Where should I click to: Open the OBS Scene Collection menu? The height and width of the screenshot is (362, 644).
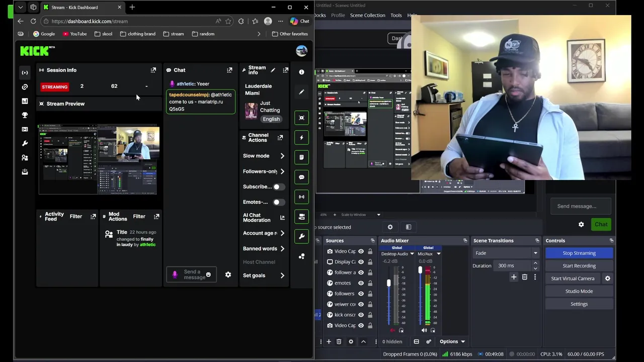367,15
